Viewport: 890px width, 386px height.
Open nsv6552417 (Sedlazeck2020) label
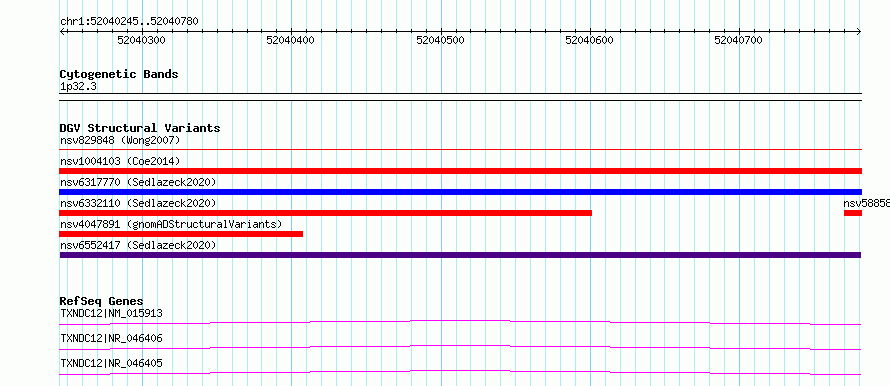point(138,245)
